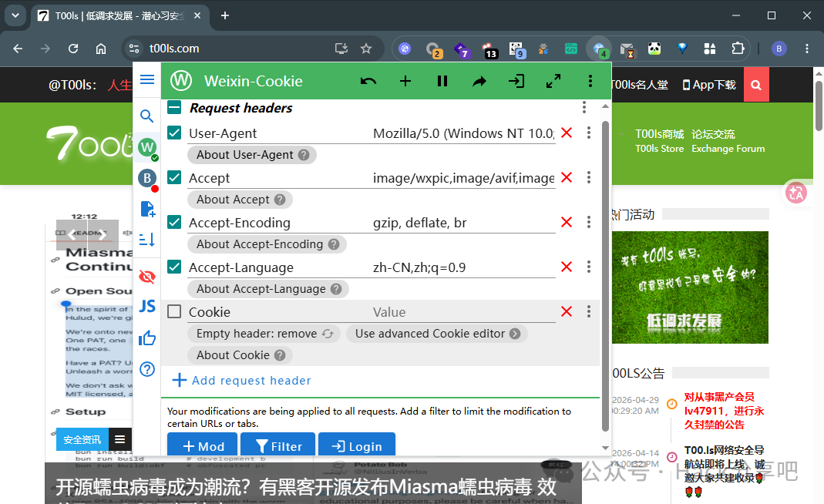Click the ModHeader popup scrollbar thumb
Screen dimensions: 824x504
tap(605, 276)
